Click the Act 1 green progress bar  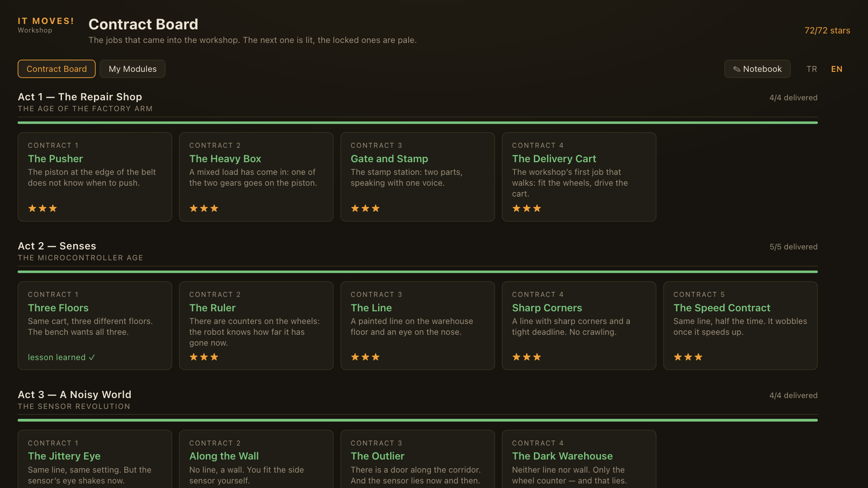click(417, 122)
